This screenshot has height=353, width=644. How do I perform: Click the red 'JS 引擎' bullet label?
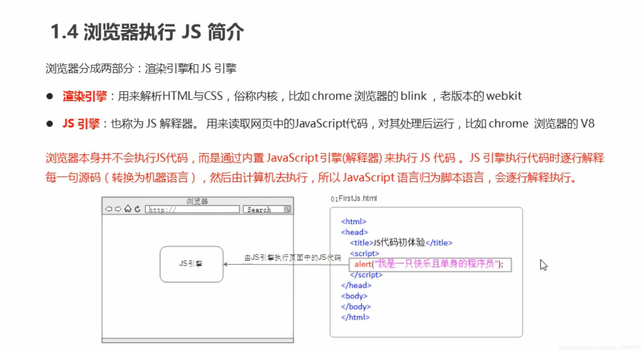[81, 124]
